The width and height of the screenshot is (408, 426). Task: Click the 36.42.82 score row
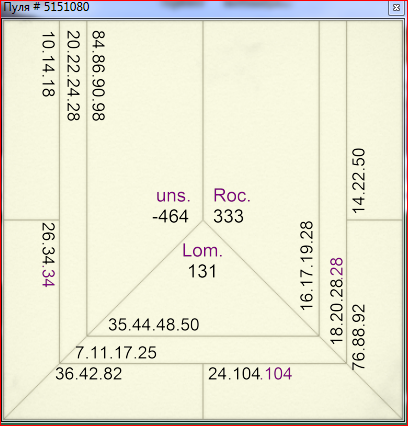pos(89,374)
